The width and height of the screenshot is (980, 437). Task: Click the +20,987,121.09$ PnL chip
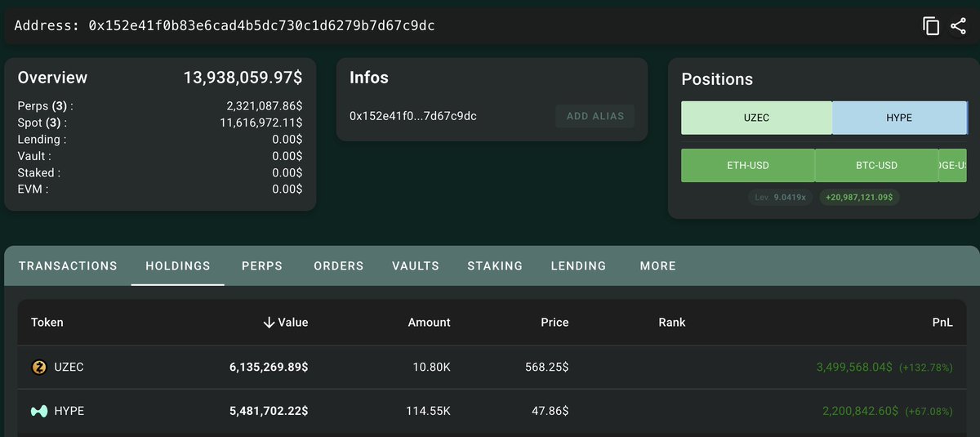[x=859, y=198]
